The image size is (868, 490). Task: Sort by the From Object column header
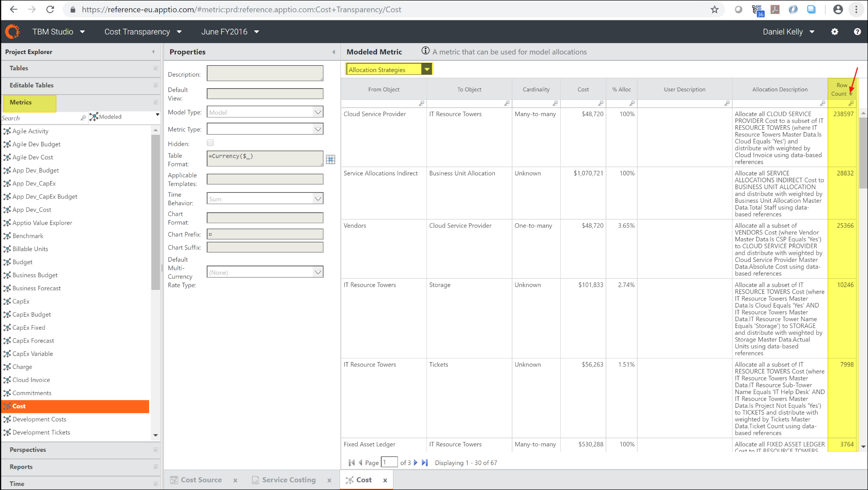coord(383,89)
